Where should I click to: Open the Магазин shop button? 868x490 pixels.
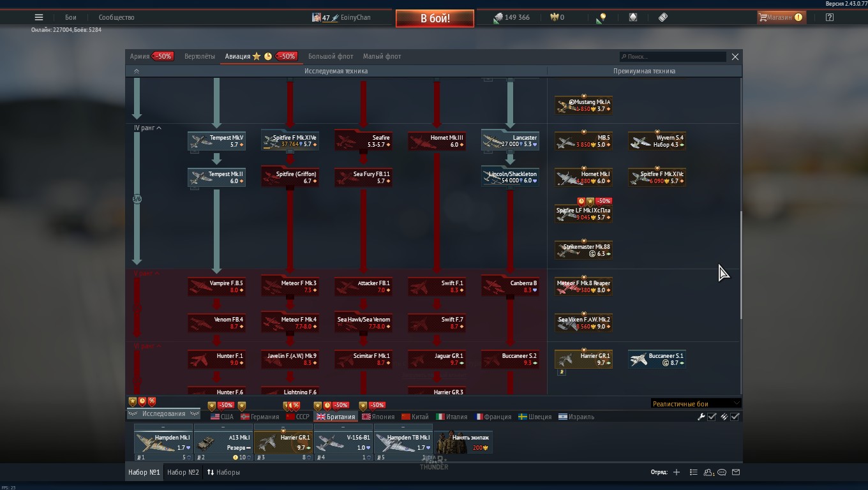pyautogui.click(x=781, y=18)
